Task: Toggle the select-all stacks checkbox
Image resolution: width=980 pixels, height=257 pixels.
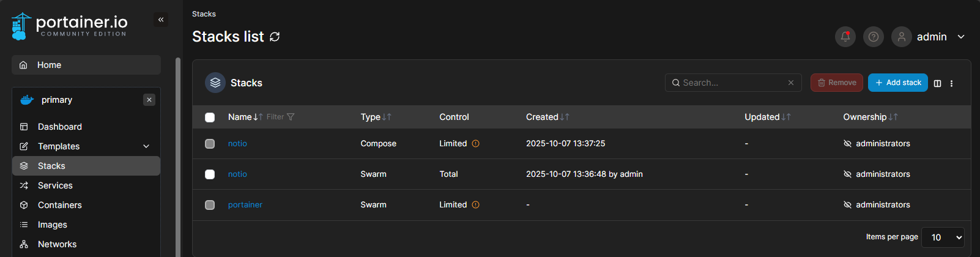Action: [210, 117]
